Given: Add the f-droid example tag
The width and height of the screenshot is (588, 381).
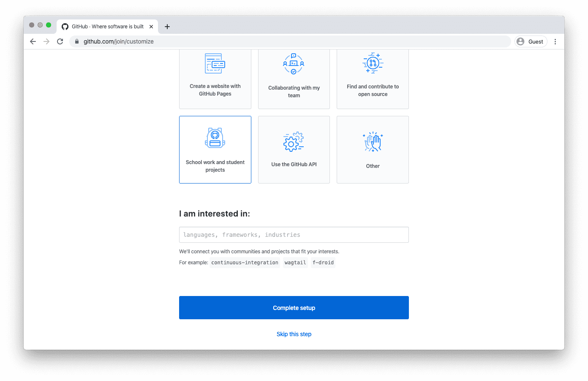Looking at the screenshot, I should point(323,263).
